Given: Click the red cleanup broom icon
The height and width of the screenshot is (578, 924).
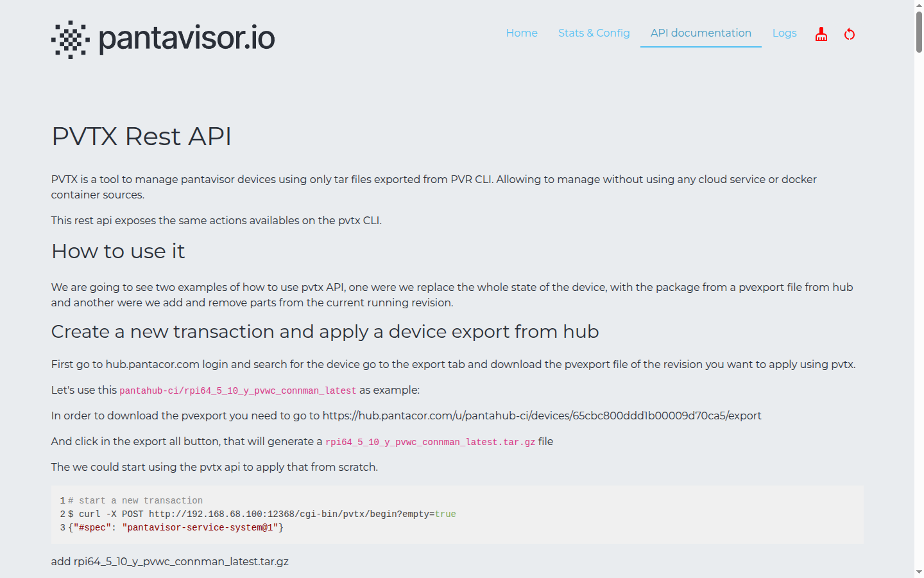Looking at the screenshot, I should 821,34.
